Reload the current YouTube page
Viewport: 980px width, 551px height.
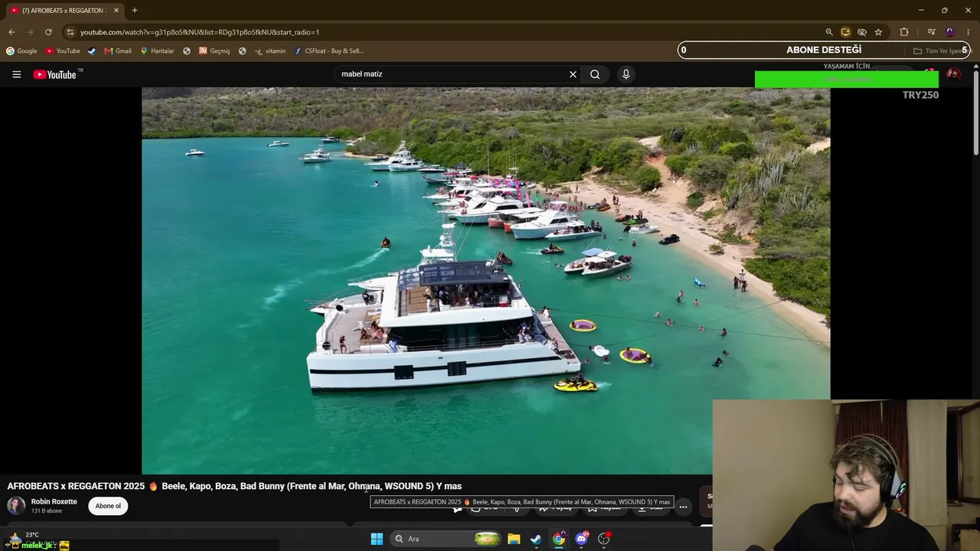pos(48,32)
